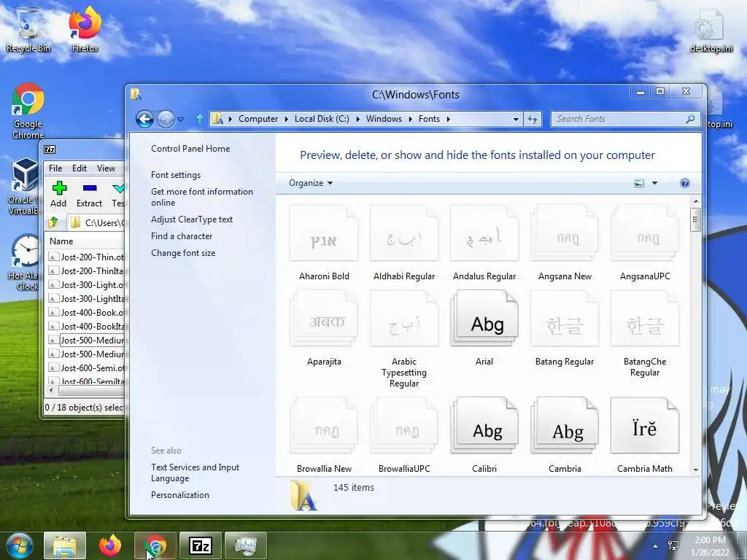This screenshot has height=560, width=747.
Task: Open File Explorer from the taskbar
Action: click(x=65, y=545)
